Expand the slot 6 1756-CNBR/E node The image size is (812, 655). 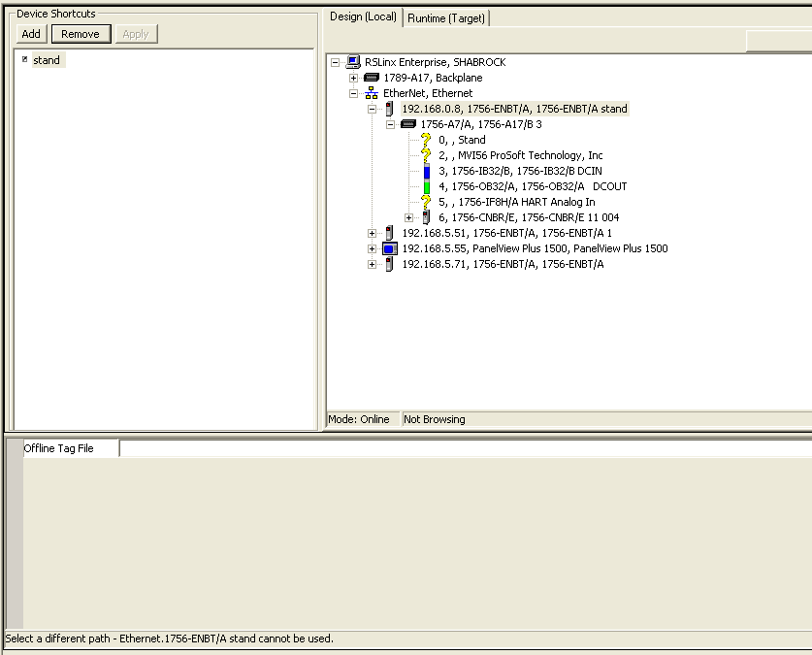coord(408,218)
